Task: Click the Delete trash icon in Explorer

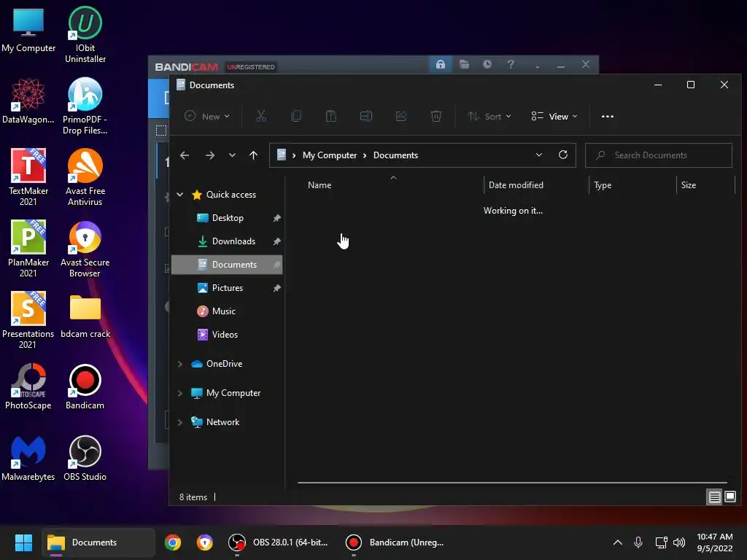Action: [x=436, y=116]
